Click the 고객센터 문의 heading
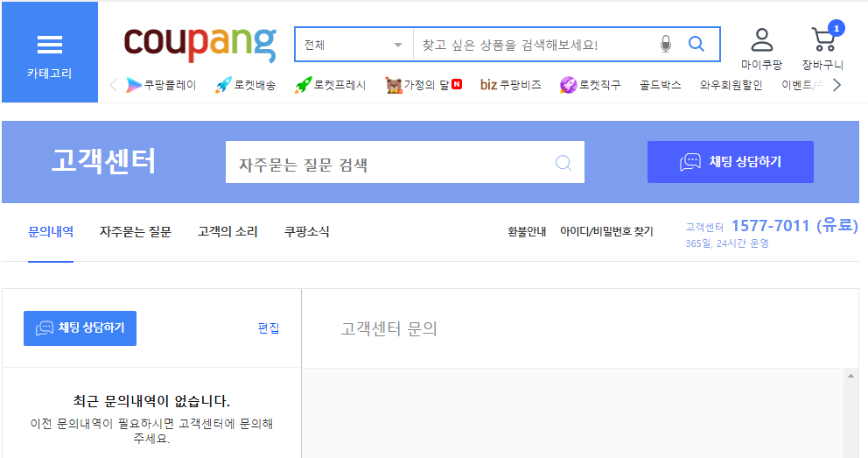The image size is (868, 458). tap(388, 329)
